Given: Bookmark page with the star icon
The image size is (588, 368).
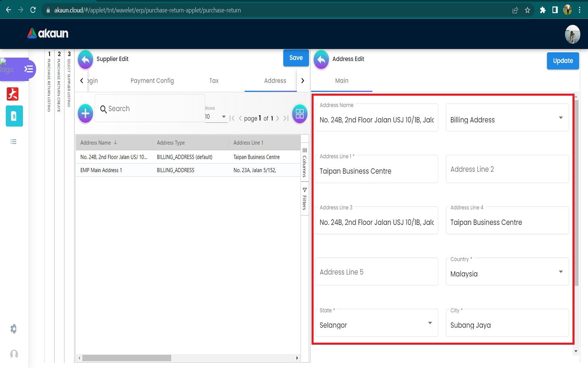Looking at the screenshot, I should tap(528, 10).
